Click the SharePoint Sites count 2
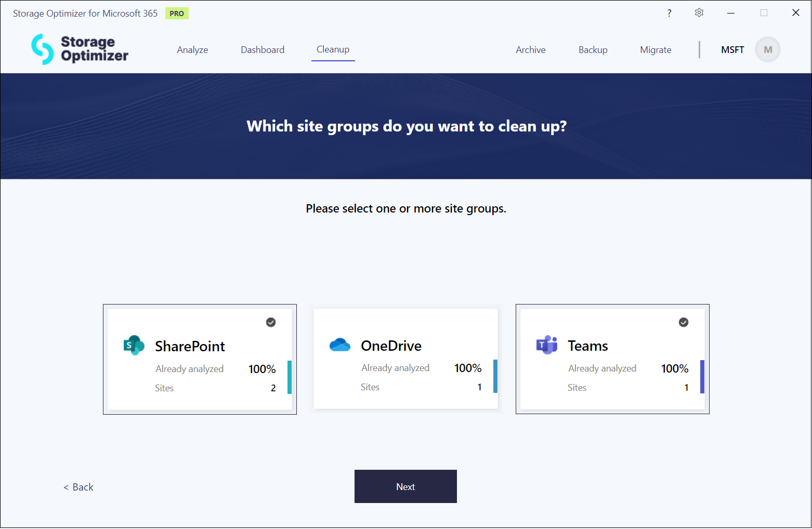 [273, 388]
